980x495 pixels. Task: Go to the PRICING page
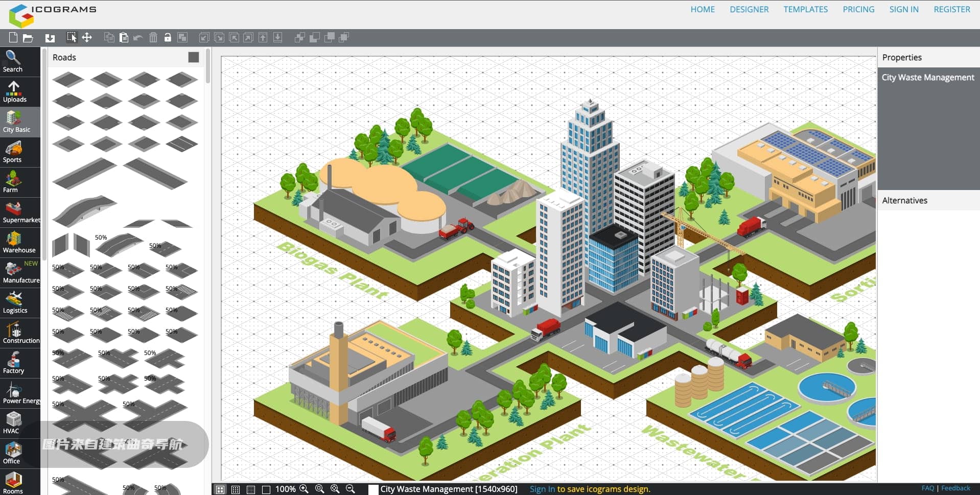pos(858,9)
